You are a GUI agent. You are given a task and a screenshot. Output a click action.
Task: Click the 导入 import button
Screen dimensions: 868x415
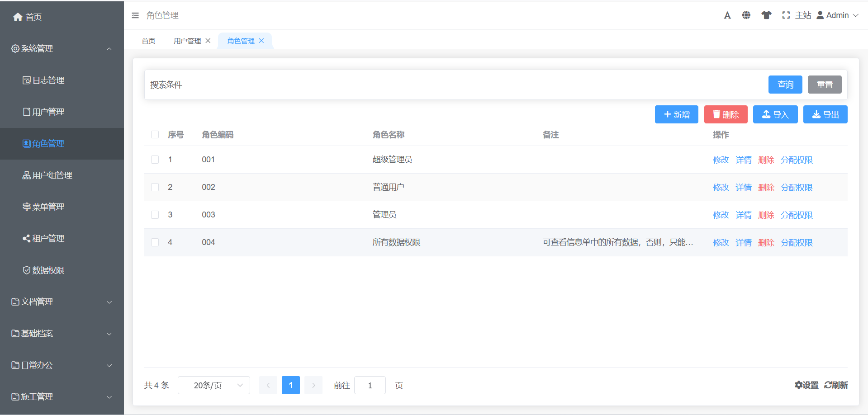pos(775,114)
